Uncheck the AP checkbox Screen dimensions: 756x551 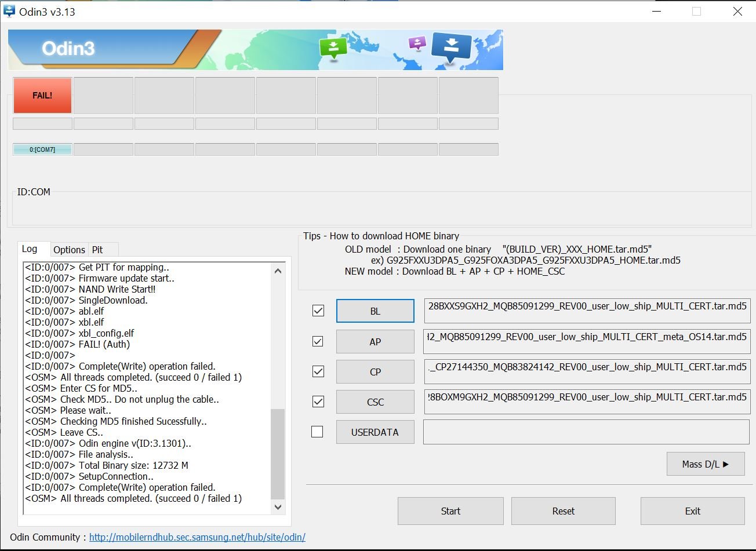click(318, 341)
